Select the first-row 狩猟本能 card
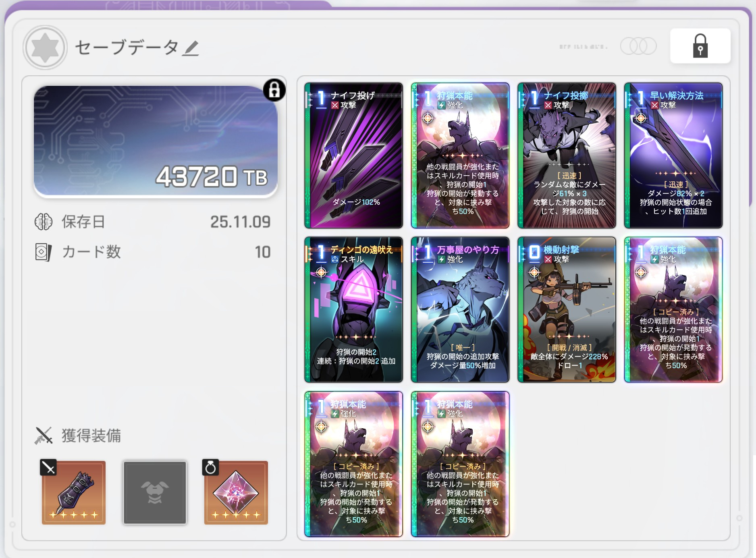756x558 pixels. pyautogui.click(x=460, y=156)
